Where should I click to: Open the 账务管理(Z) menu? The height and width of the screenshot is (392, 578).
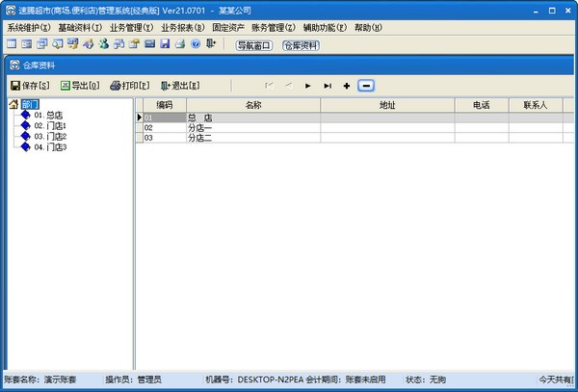(274, 28)
